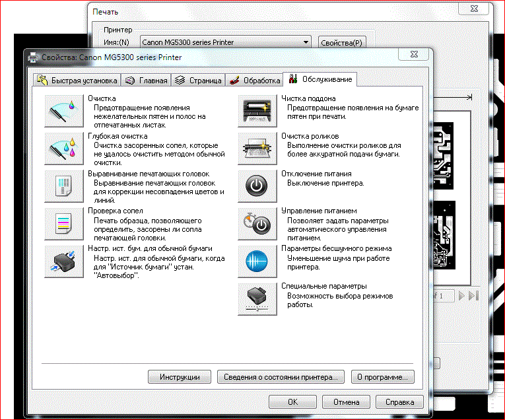Click lower circuit board preview thumbnail
Viewport: 505px width, 420px height.
[444, 235]
